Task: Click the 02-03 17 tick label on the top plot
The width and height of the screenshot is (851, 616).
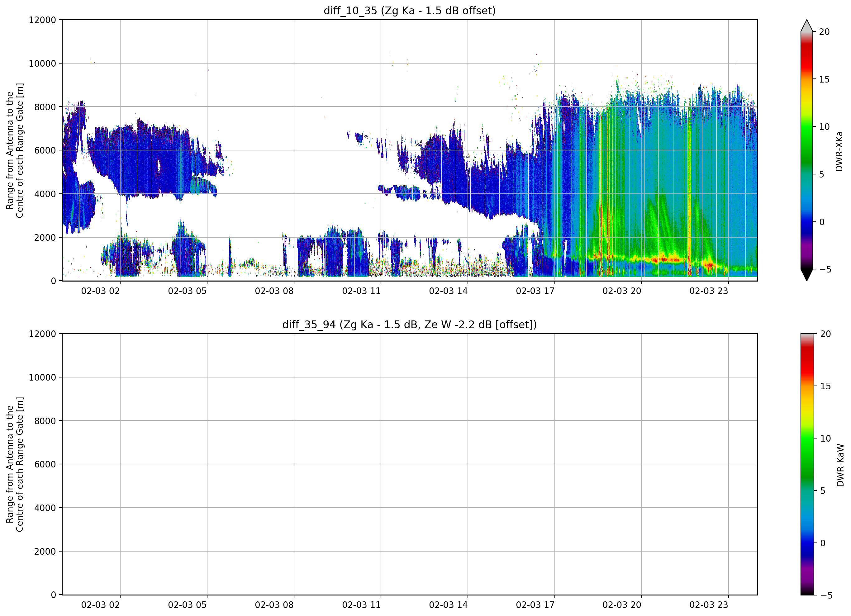Action: tap(535, 291)
